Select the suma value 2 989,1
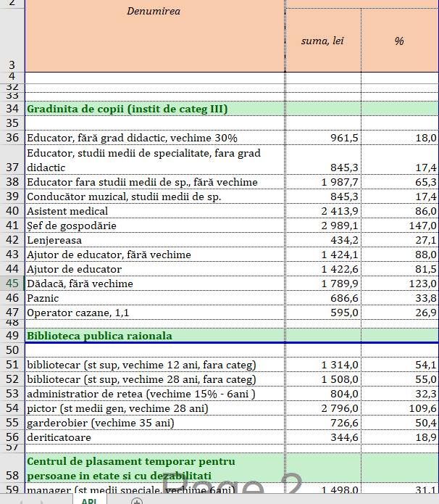This screenshot has height=504, width=439. 322,226
